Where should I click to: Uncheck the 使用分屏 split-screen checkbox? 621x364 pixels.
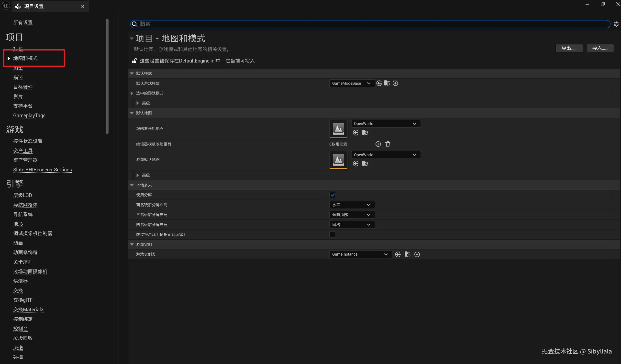333,195
